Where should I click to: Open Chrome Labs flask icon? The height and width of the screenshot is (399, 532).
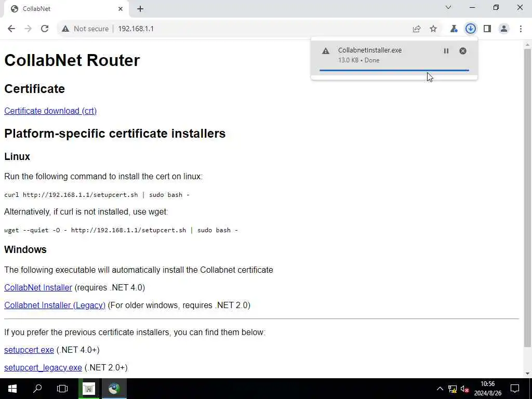(454, 29)
